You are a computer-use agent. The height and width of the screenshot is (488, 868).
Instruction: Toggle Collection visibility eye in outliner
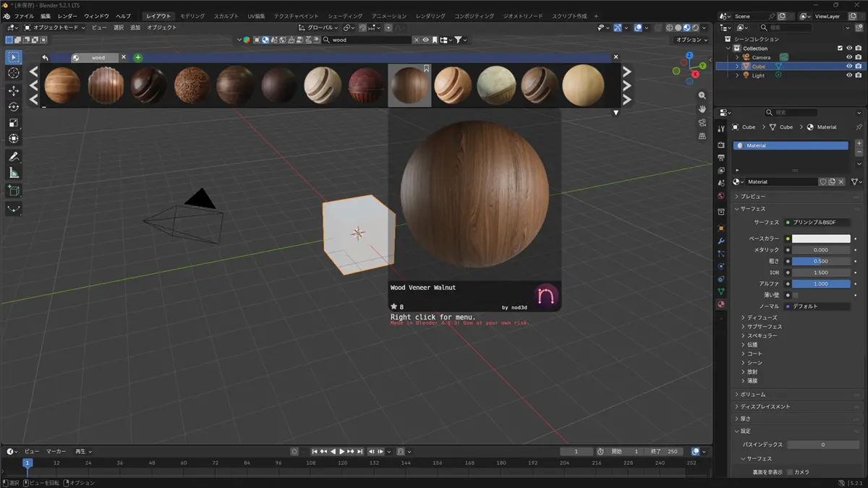[x=849, y=48]
